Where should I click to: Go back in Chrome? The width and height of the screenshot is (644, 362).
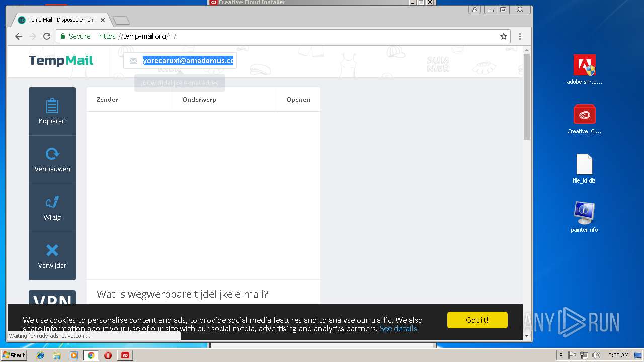pyautogui.click(x=19, y=36)
